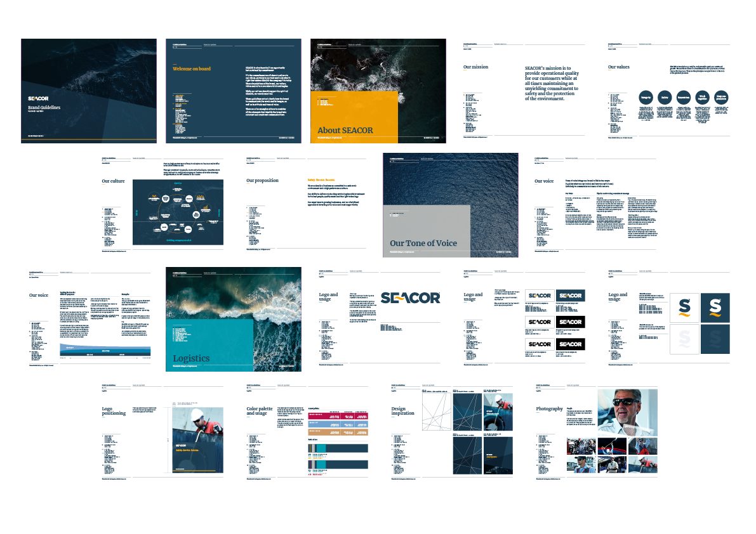Click the large SEACOR logo on Logo and usage page
The width and height of the screenshot is (756, 534).
pyautogui.click(x=410, y=298)
